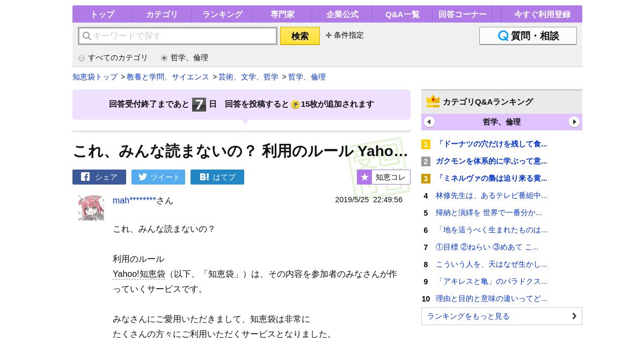Select すべてのカテゴリ radio button

(x=82, y=58)
